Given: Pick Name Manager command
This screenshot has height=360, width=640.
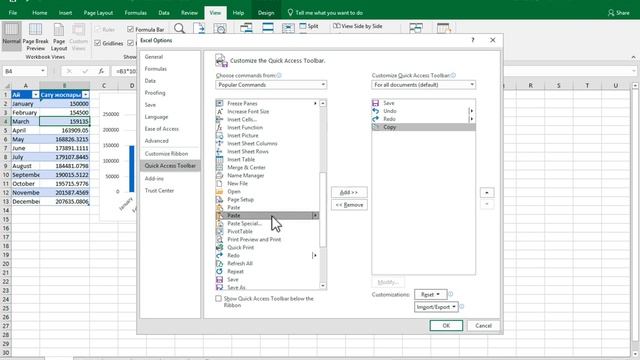Looking at the screenshot, I should click(x=245, y=176).
